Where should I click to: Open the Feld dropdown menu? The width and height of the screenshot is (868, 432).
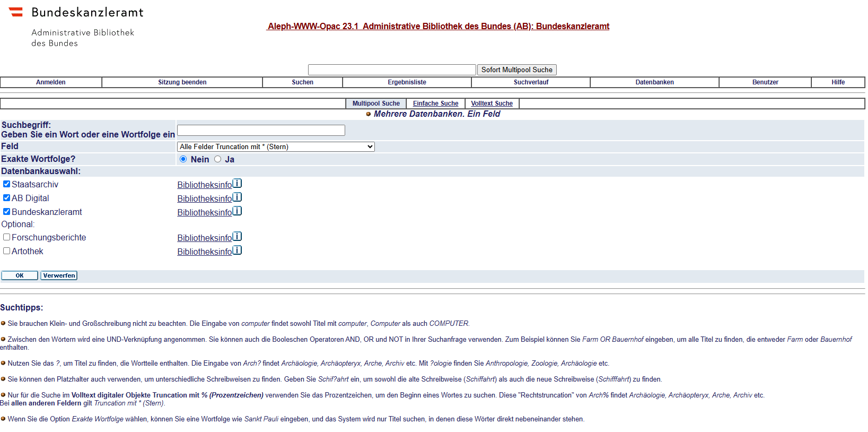point(276,147)
